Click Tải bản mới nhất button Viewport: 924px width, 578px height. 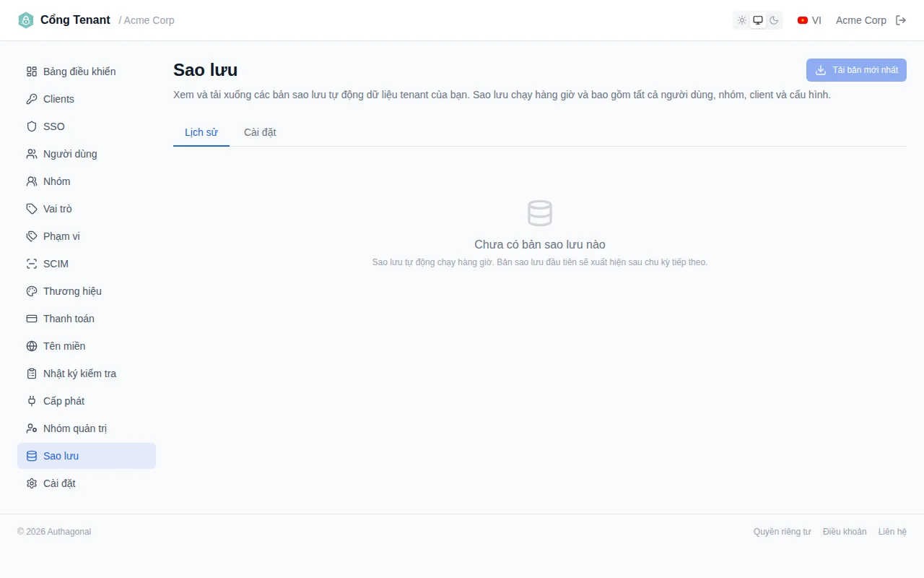point(856,70)
